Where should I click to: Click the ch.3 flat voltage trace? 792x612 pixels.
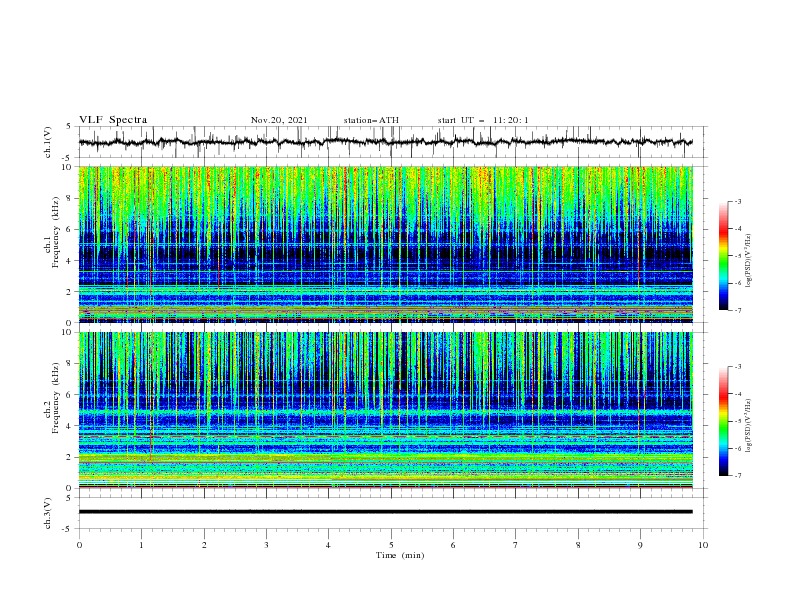point(385,512)
